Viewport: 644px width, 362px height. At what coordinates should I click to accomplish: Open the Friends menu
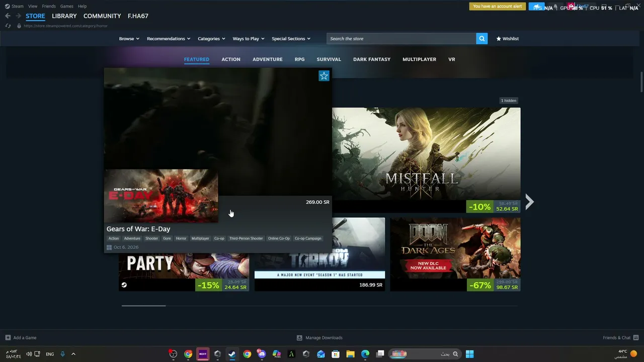point(49,6)
